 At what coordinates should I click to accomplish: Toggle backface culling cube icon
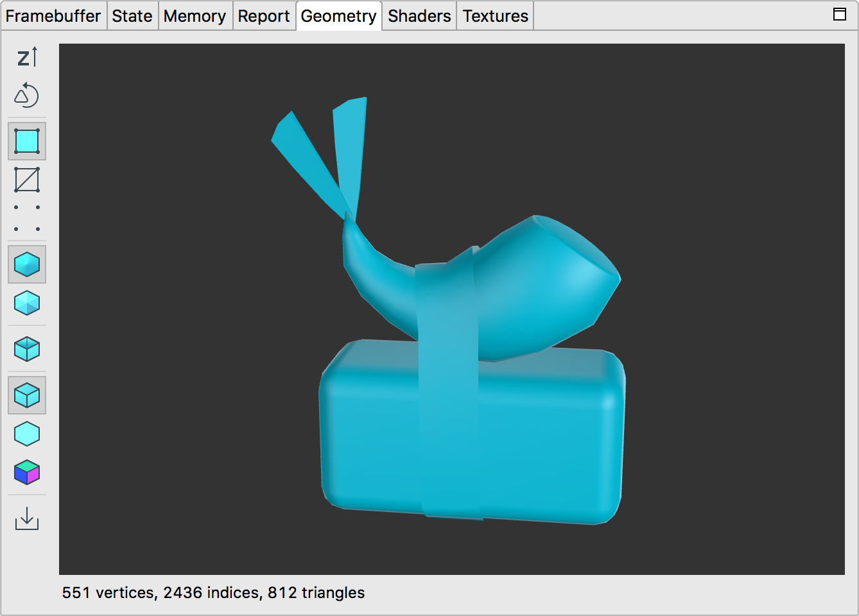[x=27, y=349]
